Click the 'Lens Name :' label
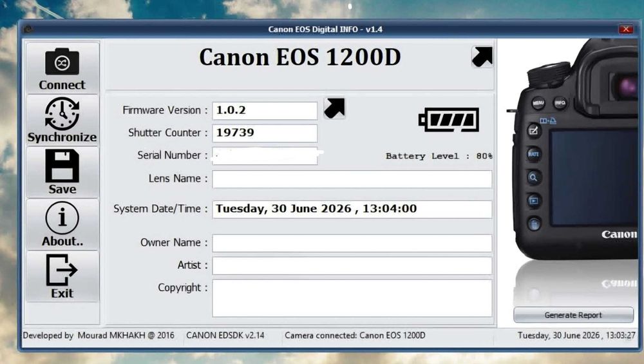The height and width of the screenshot is (364, 644). click(x=178, y=178)
